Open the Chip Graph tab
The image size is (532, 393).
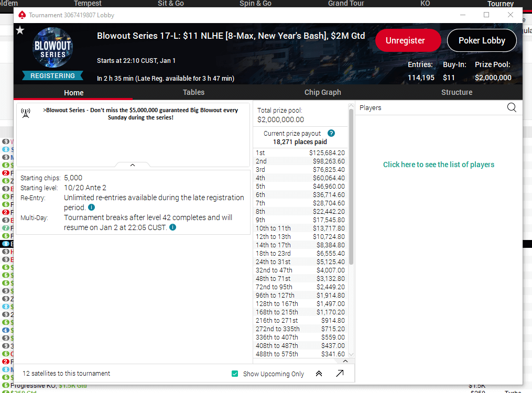pyautogui.click(x=323, y=92)
